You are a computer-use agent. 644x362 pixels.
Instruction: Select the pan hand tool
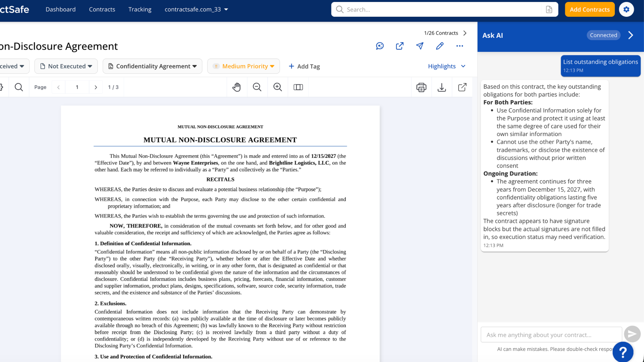point(237,87)
